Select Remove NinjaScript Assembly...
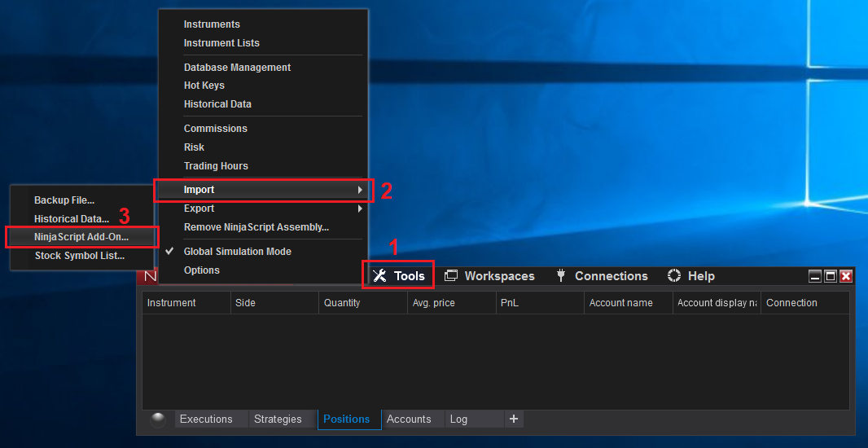 click(256, 227)
